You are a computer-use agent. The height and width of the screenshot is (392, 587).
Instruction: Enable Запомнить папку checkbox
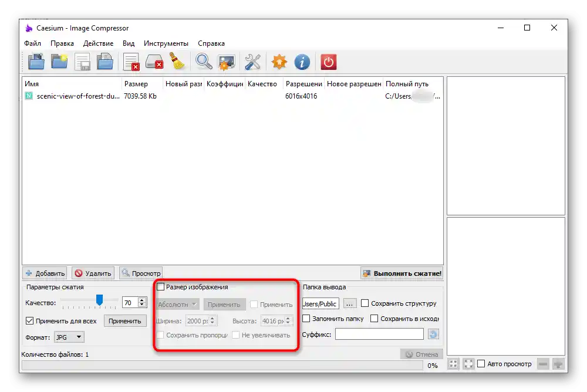[x=306, y=318]
